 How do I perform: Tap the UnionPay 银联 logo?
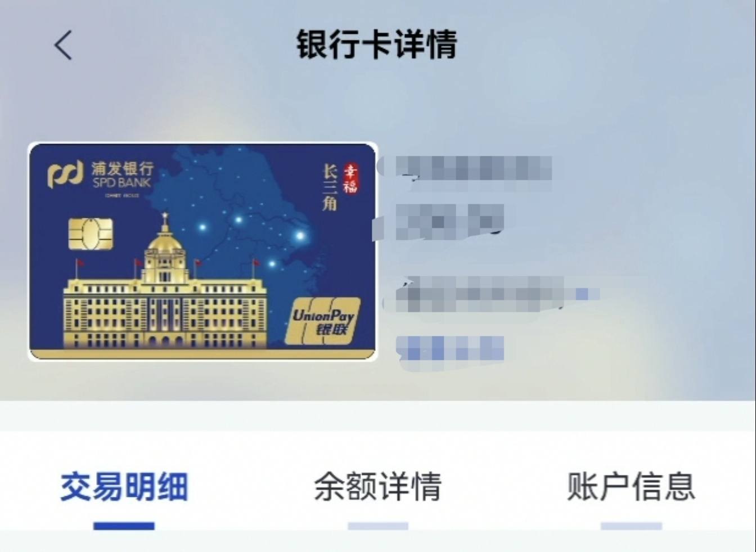coord(322,321)
